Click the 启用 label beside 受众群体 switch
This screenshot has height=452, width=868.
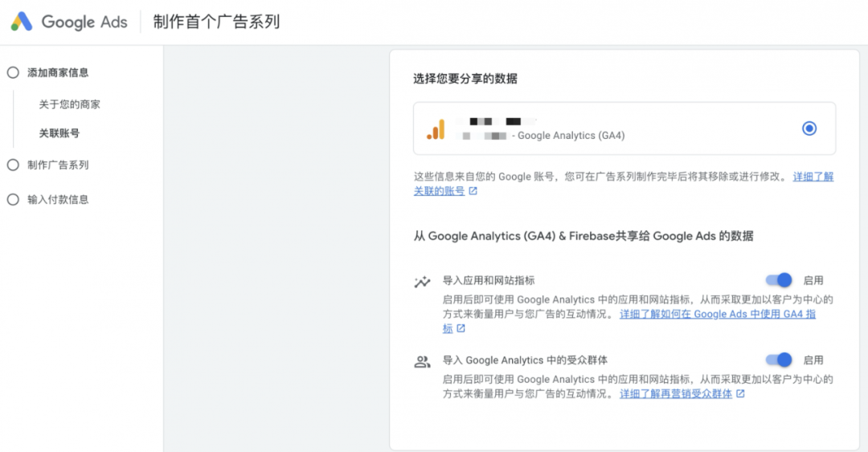813,360
